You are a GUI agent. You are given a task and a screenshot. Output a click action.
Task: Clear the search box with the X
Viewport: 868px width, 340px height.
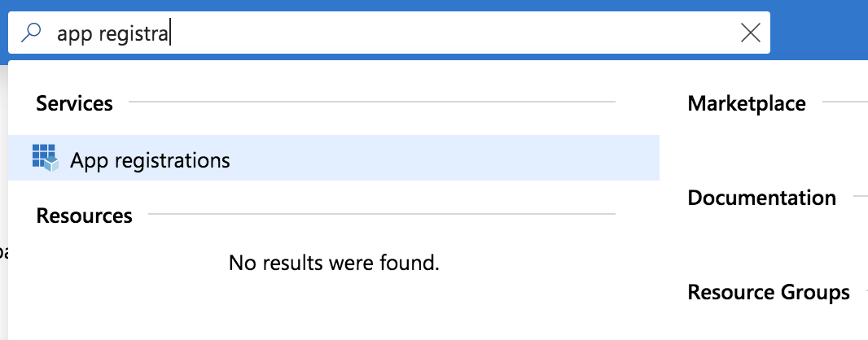[x=750, y=33]
